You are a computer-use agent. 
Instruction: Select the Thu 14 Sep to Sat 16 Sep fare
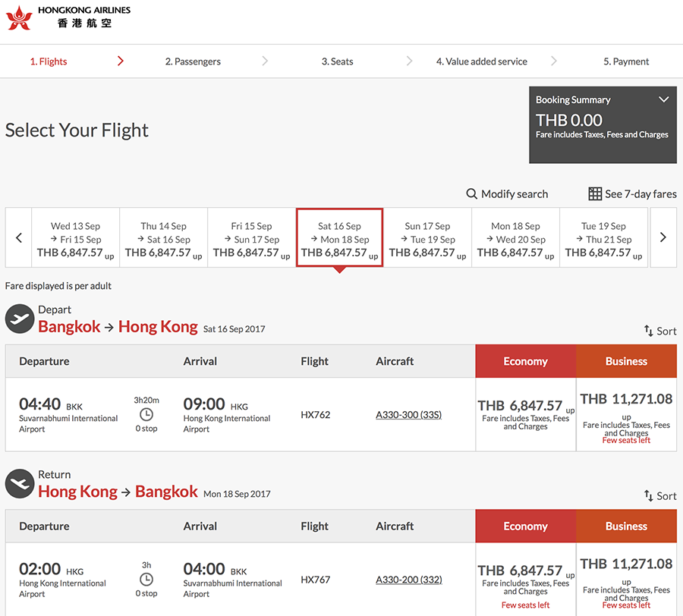tap(163, 237)
